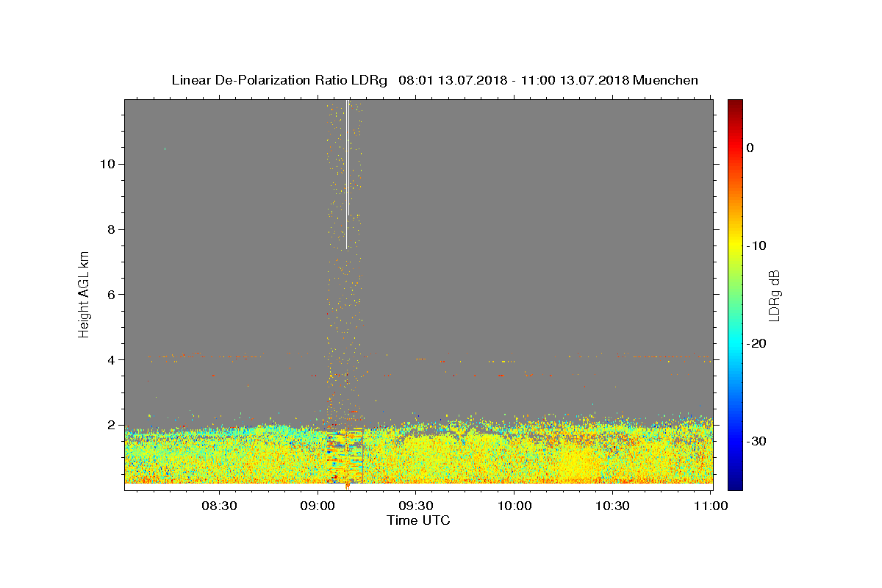The width and height of the screenshot is (882, 588).
Task: Click the yellow region of the colorbar
Action: pyautogui.click(x=735, y=243)
